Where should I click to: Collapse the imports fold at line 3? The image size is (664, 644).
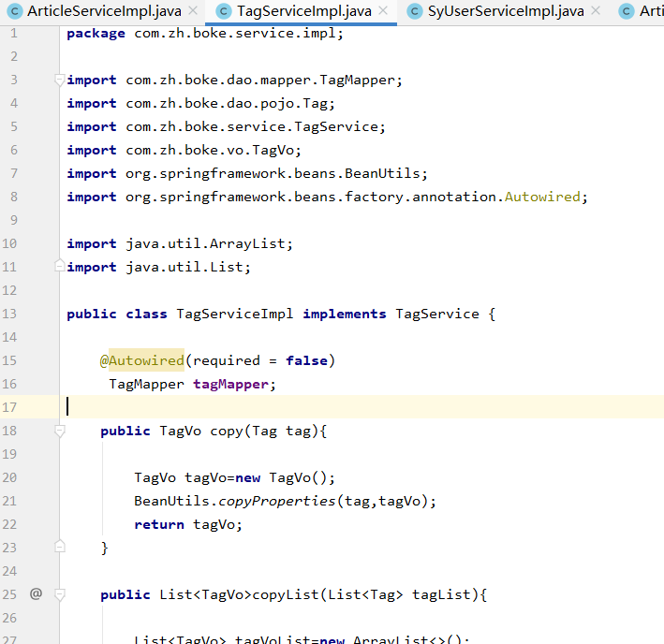60,80
